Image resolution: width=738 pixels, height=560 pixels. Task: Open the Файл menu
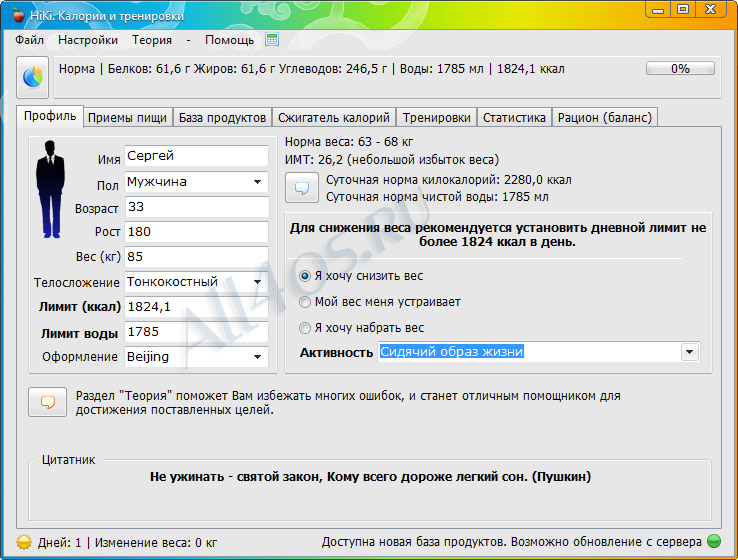[x=29, y=40]
